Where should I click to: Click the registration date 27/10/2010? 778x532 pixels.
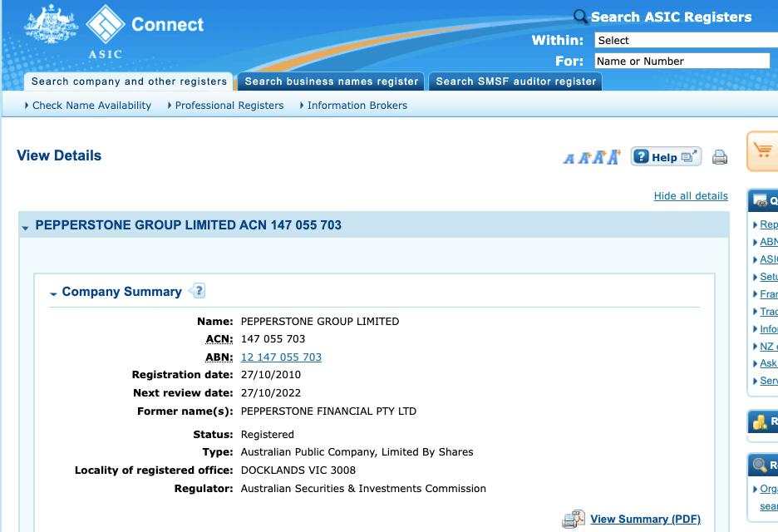[x=270, y=375]
